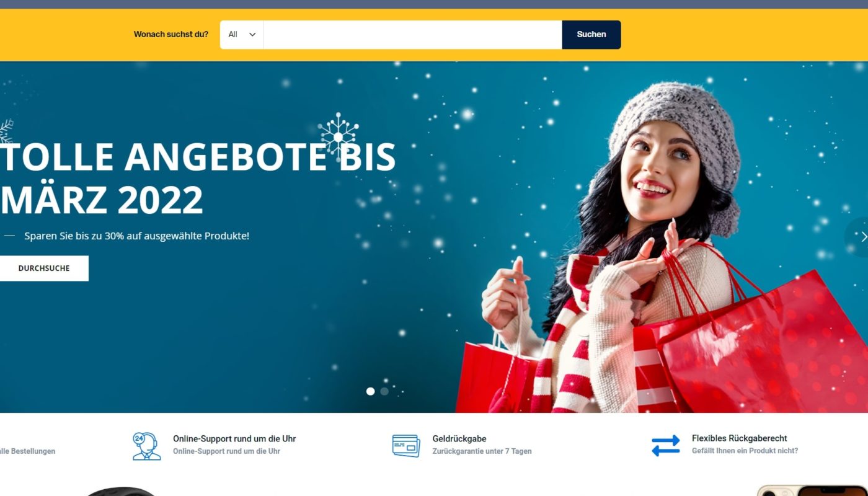Click the 'Tolle Angebote bis März 2022' headline
The image size is (868, 496).
click(198, 179)
